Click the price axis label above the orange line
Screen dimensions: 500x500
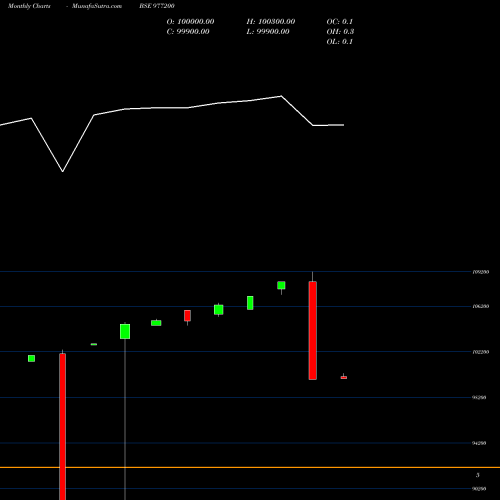[479, 443]
